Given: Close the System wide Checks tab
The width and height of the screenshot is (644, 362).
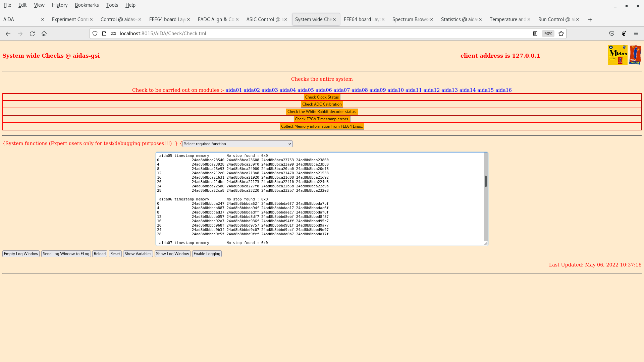Looking at the screenshot, I should (x=334, y=19).
